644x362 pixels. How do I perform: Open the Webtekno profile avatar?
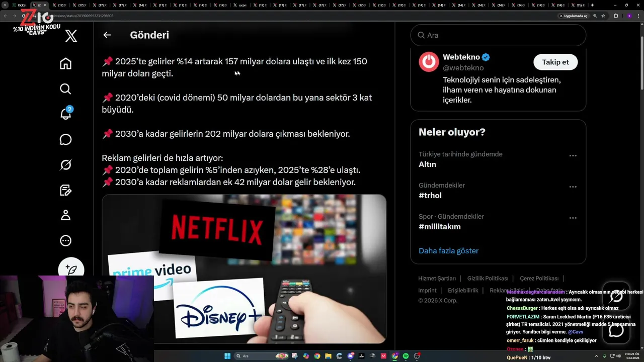(429, 62)
